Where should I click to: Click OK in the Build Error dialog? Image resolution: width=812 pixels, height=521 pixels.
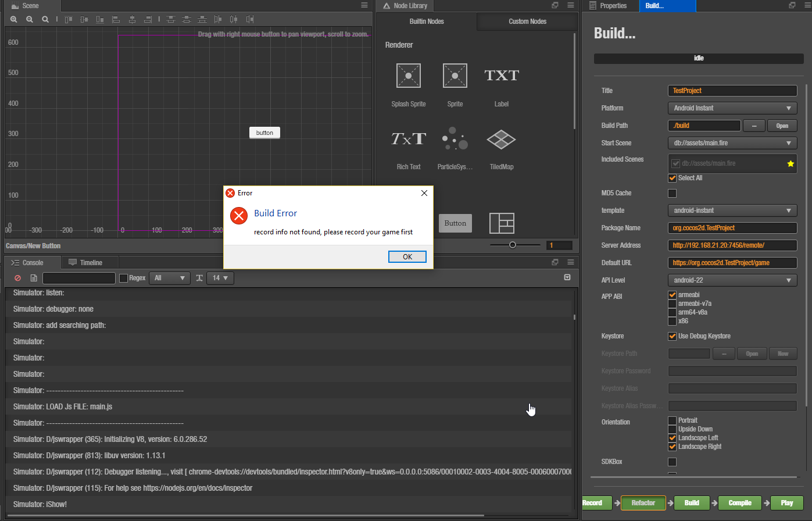pyautogui.click(x=407, y=256)
